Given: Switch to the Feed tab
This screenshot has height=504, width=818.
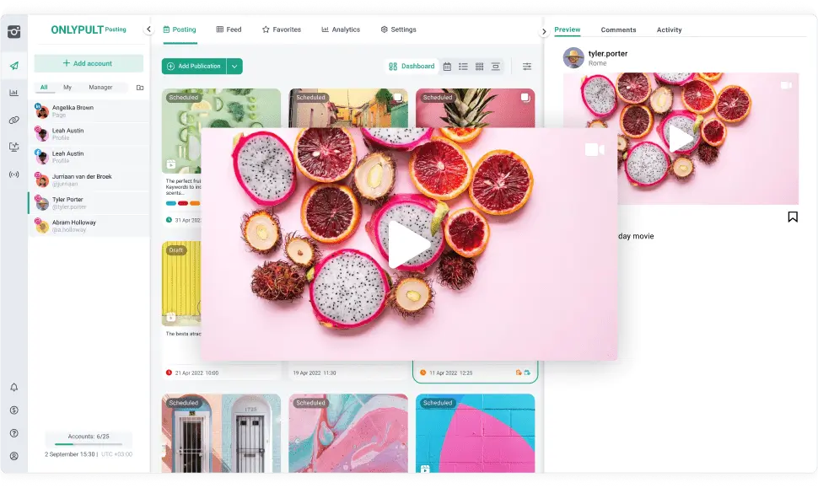Looking at the screenshot, I should pyautogui.click(x=229, y=29).
